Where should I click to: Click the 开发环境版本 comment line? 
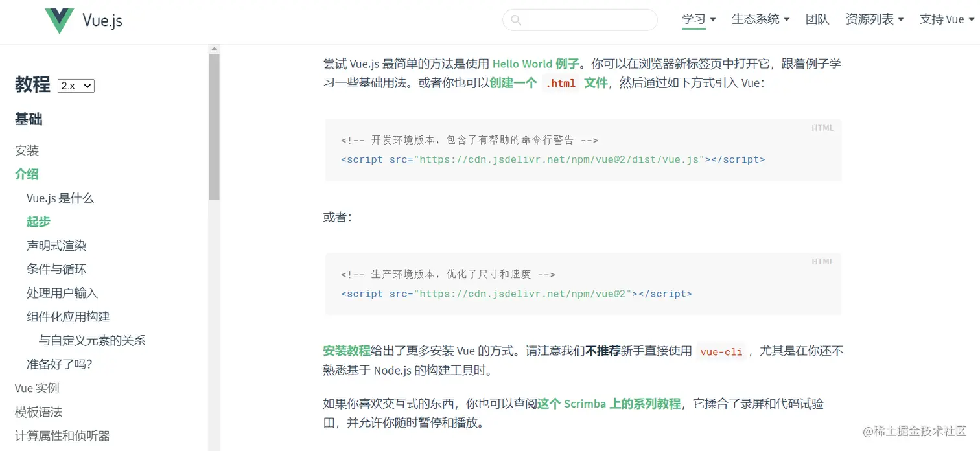pyautogui.click(x=469, y=140)
